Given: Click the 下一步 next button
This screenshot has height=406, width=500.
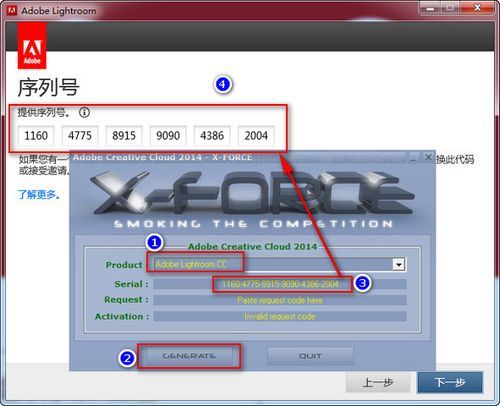Looking at the screenshot, I should point(450,382).
